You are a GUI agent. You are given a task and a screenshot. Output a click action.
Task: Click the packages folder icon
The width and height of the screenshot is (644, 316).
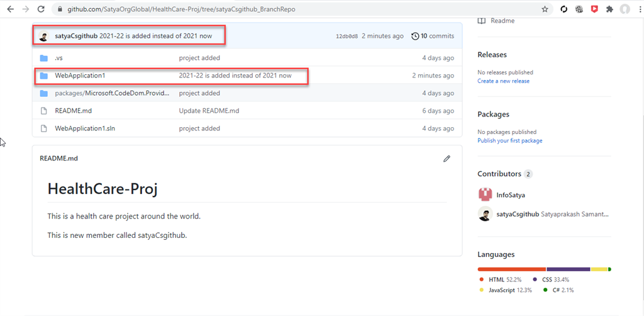pyautogui.click(x=43, y=93)
